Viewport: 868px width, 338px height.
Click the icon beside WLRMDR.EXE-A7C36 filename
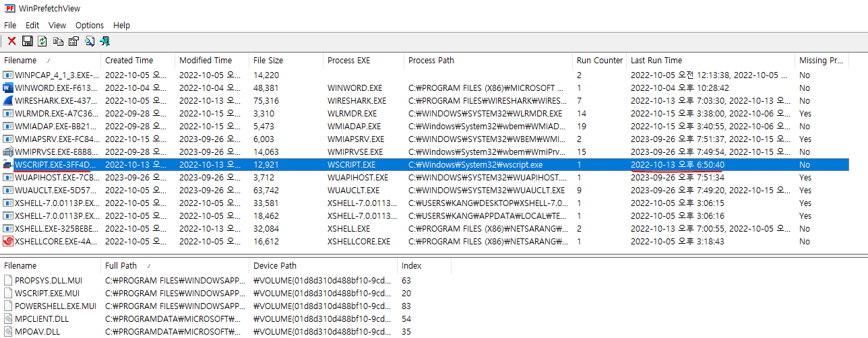point(8,114)
